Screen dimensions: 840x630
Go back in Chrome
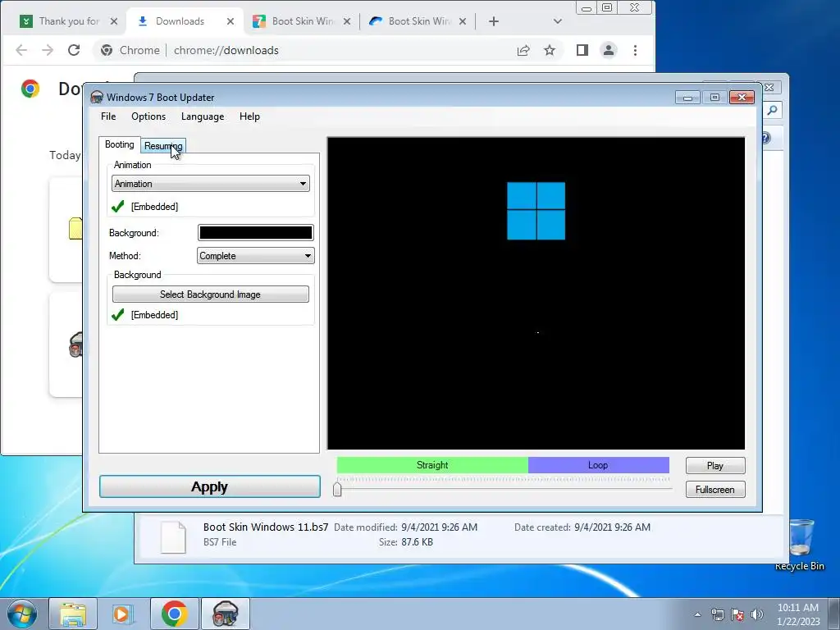point(21,50)
